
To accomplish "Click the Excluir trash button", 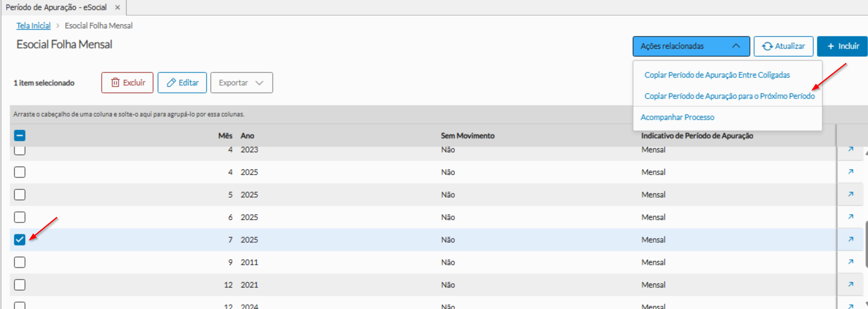I will tap(127, 83).
